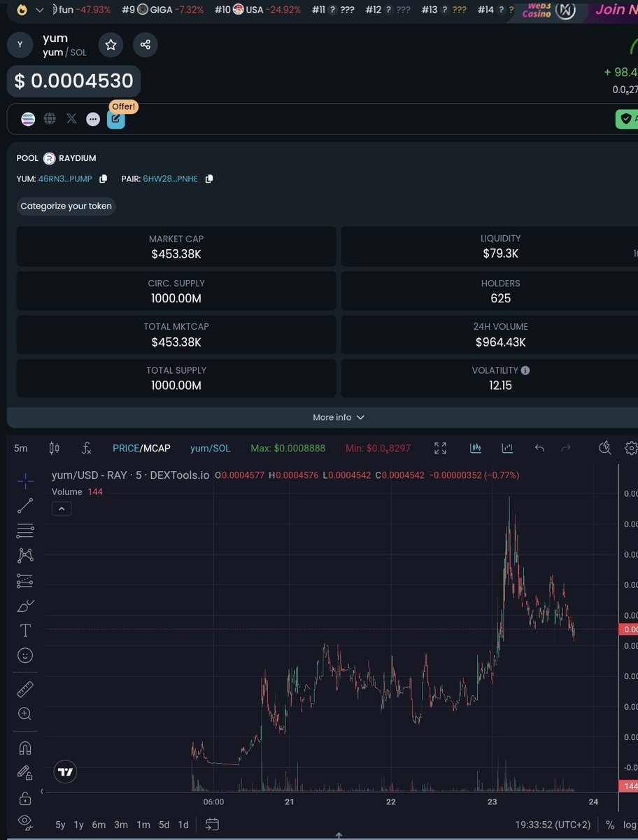The width and height of the screenshot is (638, 840).
Task: Click the bar-chart overlay icon
Action: 508,448
